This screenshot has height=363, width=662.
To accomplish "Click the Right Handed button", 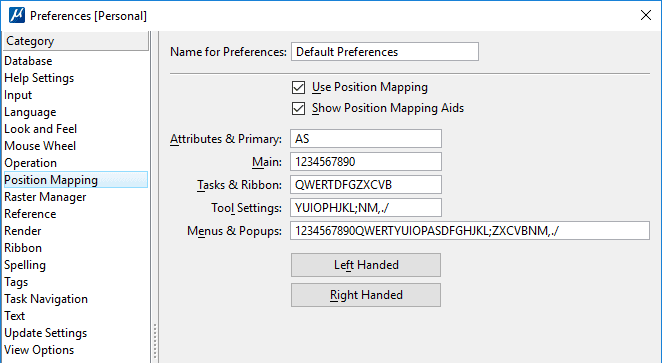I will click(366, 295).
